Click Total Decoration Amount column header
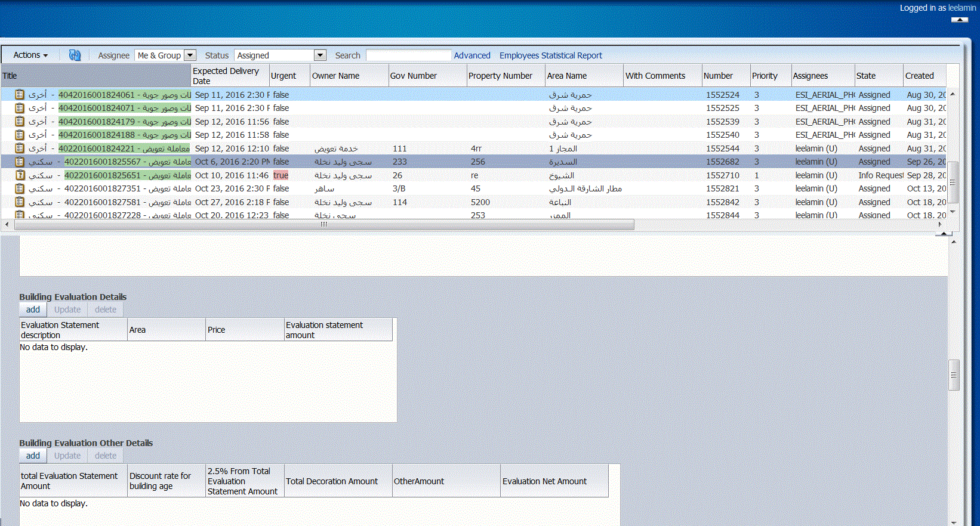This screenshot has height=526, width=980. point(338,481)
